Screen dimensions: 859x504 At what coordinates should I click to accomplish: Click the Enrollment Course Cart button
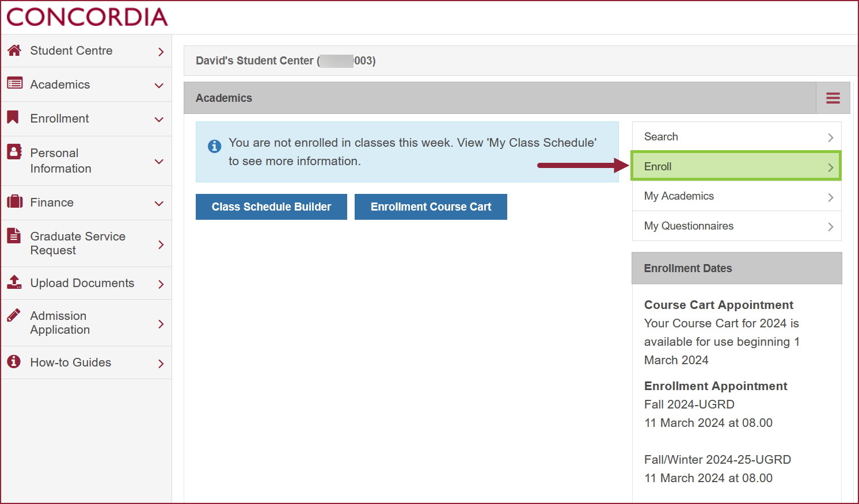tap(431, 207)
